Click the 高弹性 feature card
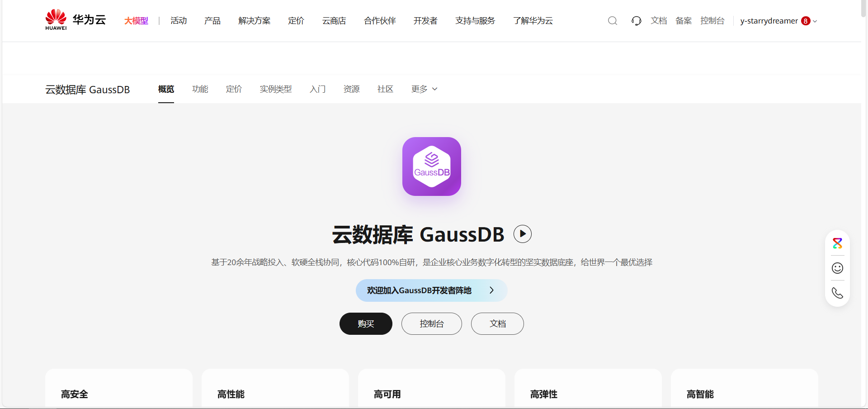 [588, 388]
